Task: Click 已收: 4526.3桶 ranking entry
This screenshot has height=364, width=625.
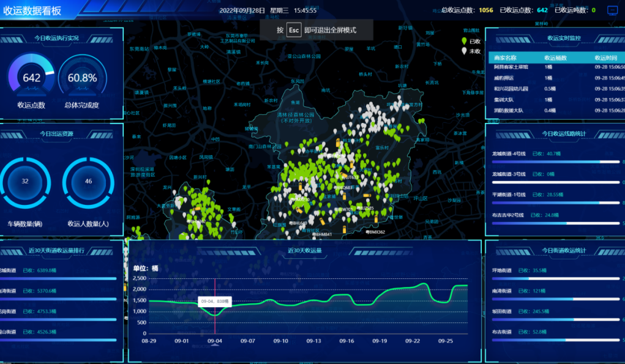Action: tap(39, 332)
